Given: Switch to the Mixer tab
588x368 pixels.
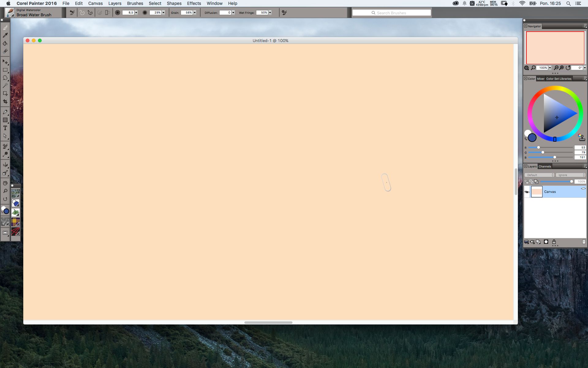Looking at the screenshot, I should pos(541,79).
